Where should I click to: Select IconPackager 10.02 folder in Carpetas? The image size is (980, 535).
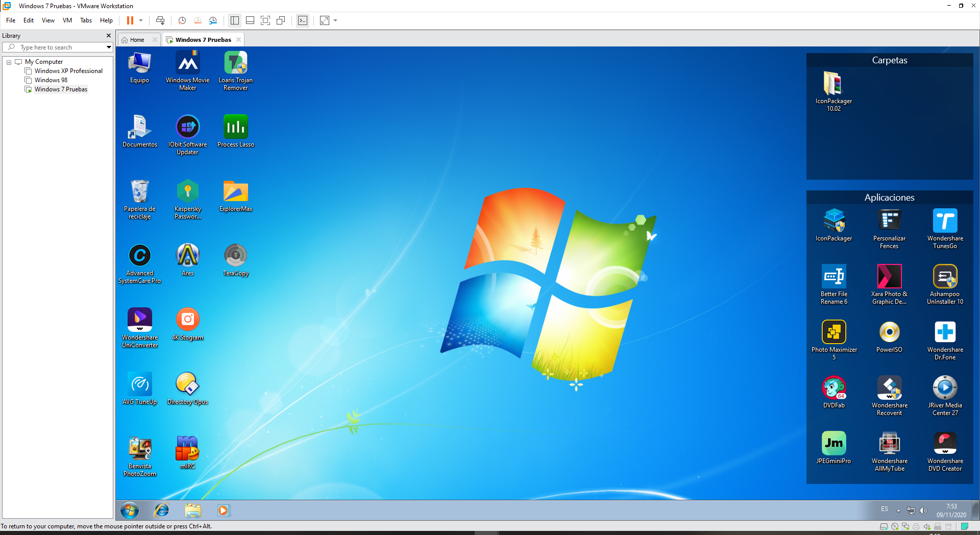[x=834, y=92]
